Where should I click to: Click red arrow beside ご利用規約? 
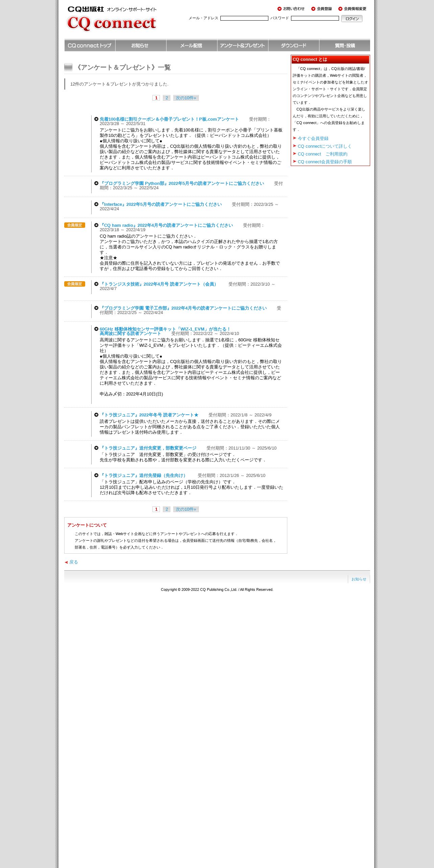294,153
